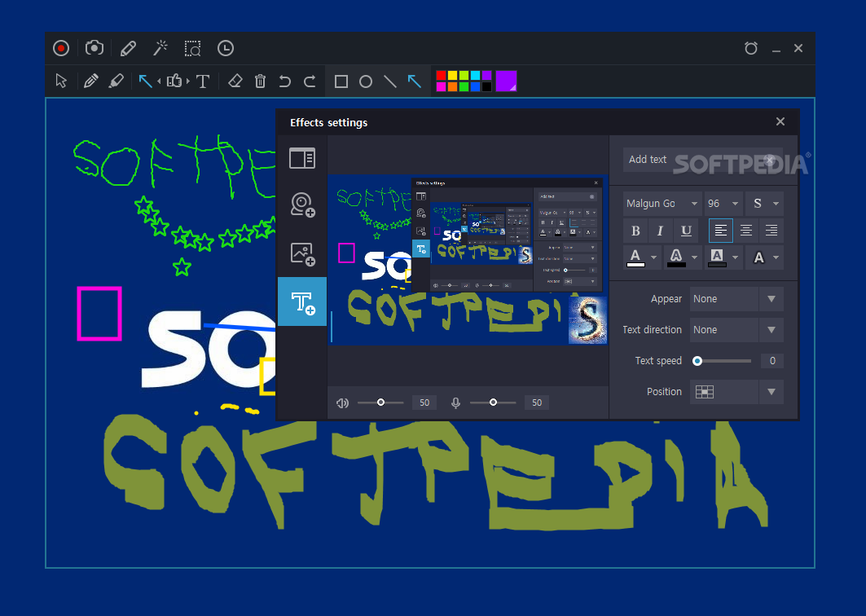Click the preview thumbnail in Effects settings
This screenshot has width=866, height=616.
[x=468, y=260]
